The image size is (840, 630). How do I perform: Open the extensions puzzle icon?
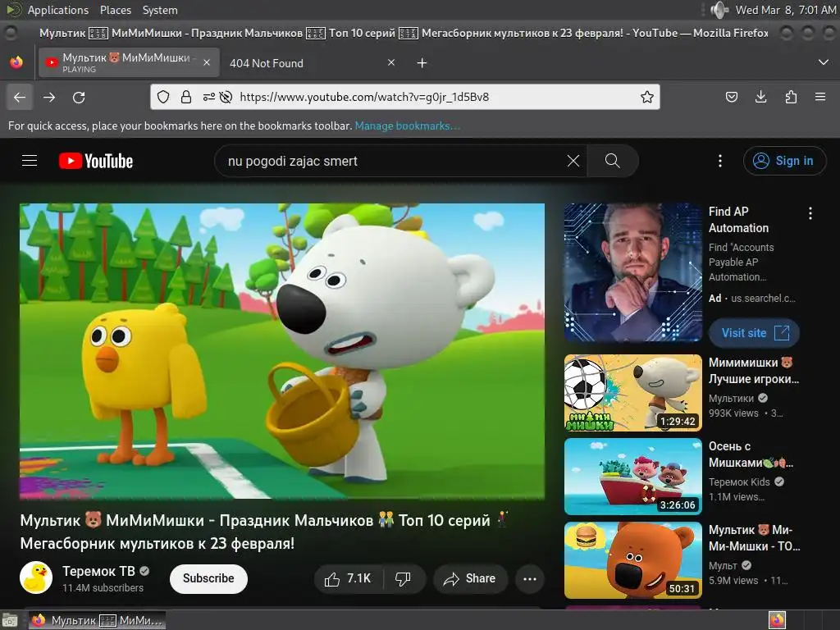point(791,97)
